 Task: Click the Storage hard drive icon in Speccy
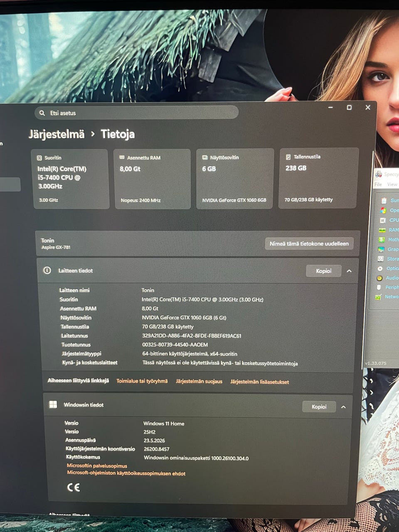point(380,259)
